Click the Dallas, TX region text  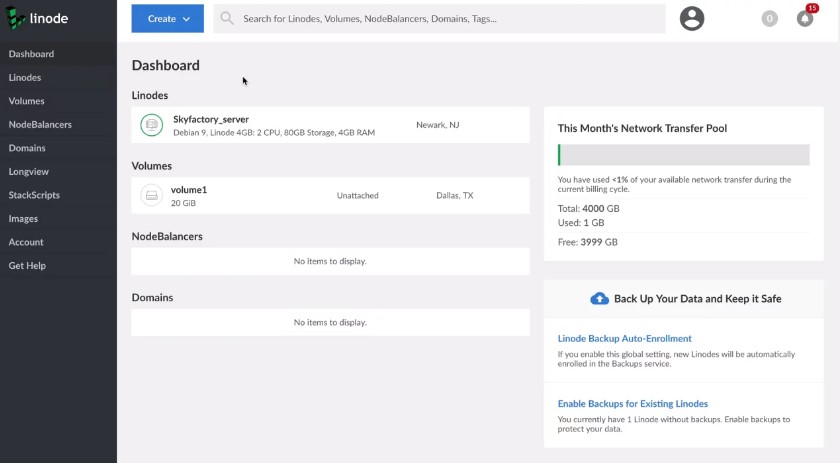tap(455, 196)
